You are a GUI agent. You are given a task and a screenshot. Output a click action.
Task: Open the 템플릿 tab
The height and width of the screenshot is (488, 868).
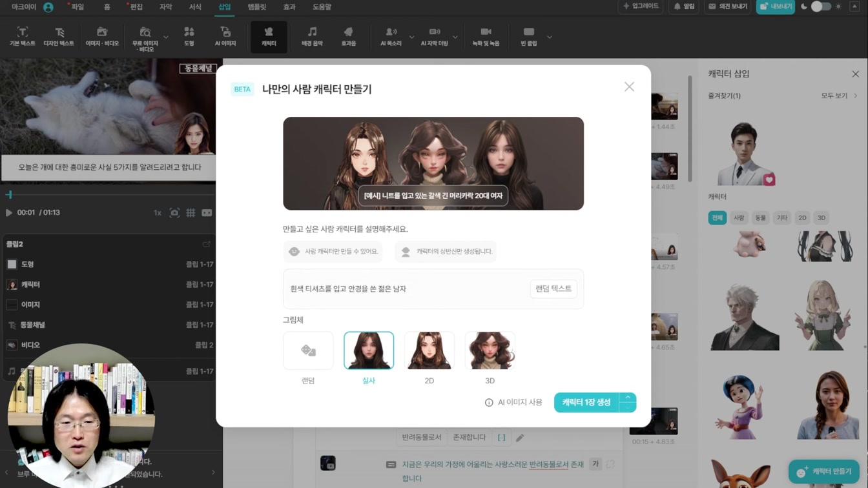point(256,6)
